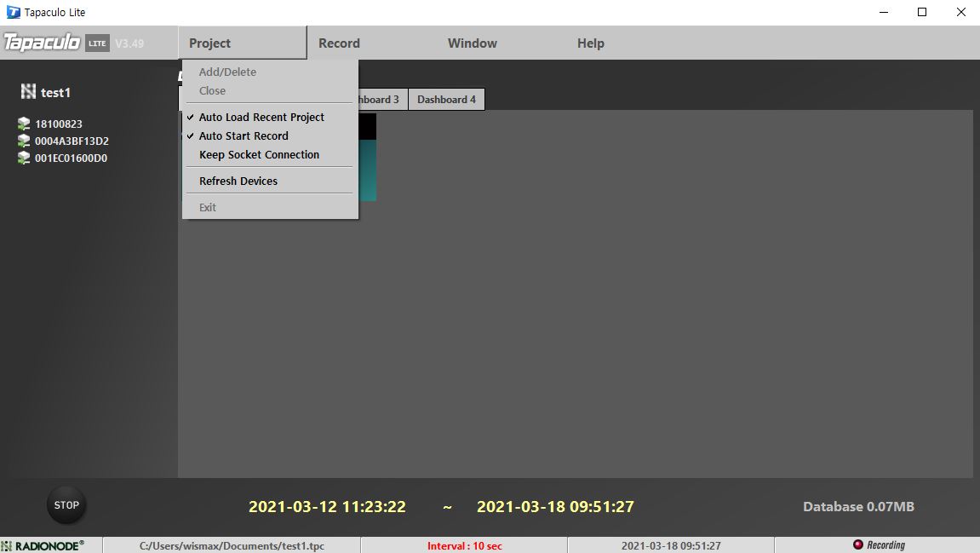Click the LITE edition badge
Image resolution: width=980 pixels, height=553 pixels.
point(98,43)
